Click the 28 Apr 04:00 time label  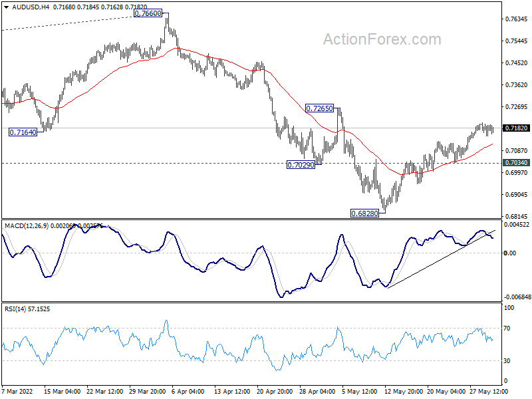click(318, 392)
